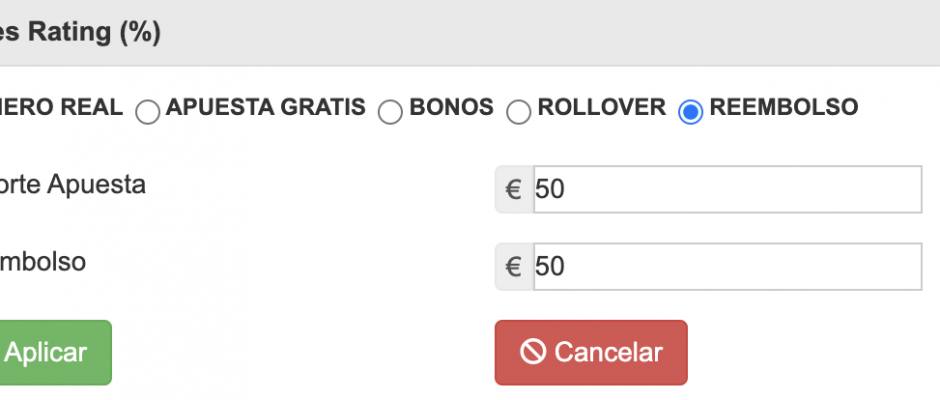Click the BONOS label text
This screenshot has height=400, width=940.
[451, 107]
